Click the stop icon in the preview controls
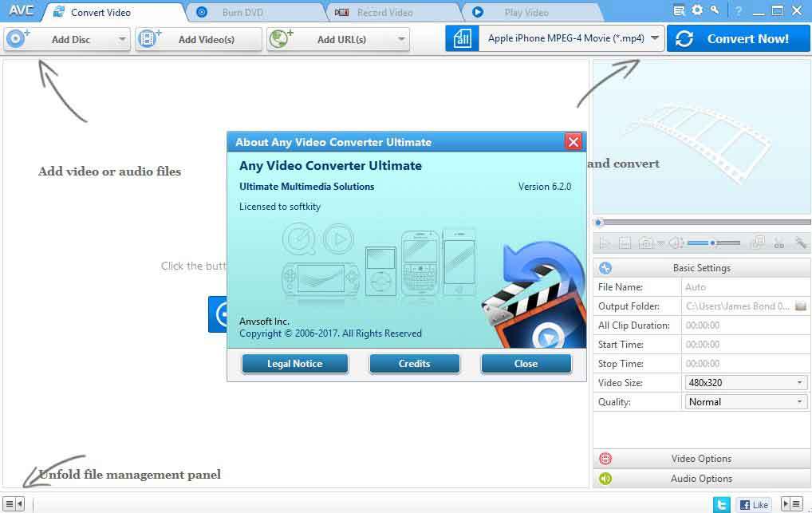Viewport: 812px width, 513px height. pyautogui.click(x=625, y=243)
